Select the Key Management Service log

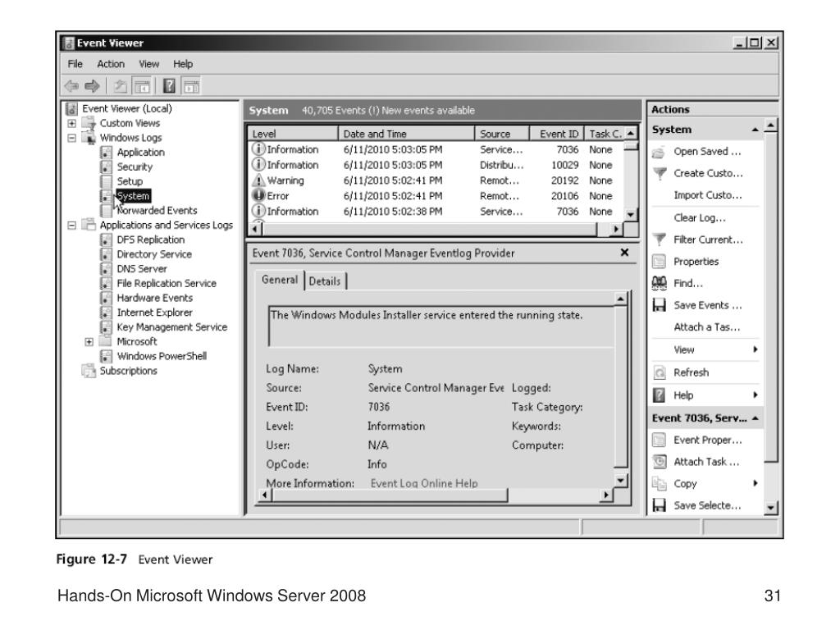click(172, 327)
